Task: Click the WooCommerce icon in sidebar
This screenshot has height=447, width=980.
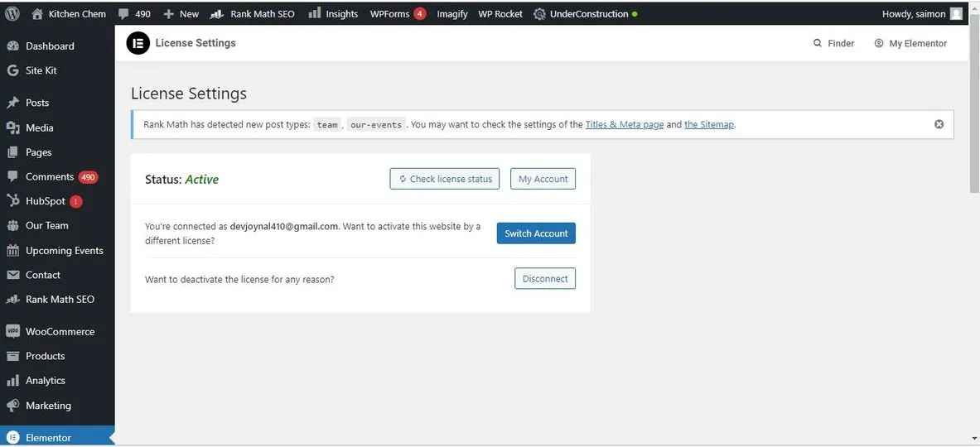Action: coord(12,331)
